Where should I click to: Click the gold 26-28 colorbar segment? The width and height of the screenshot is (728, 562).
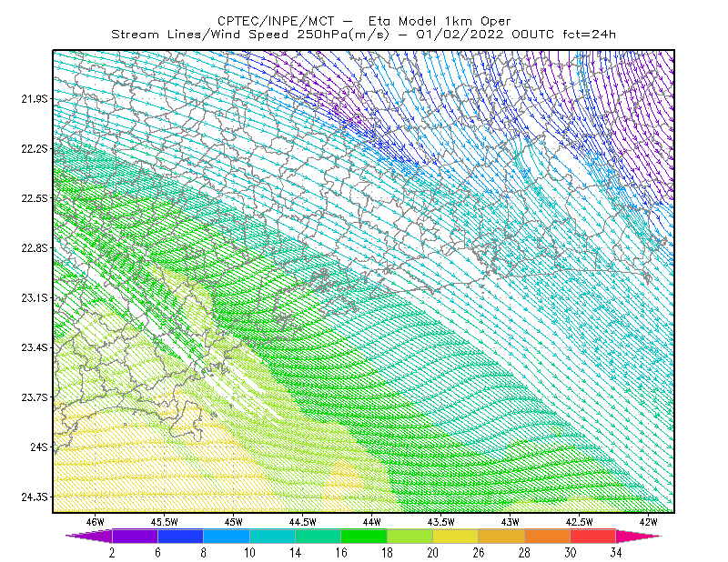(501, 536)
